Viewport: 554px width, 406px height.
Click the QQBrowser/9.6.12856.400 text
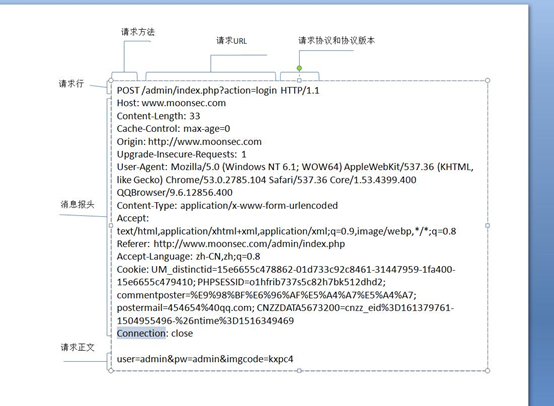[x=175, y=193]
